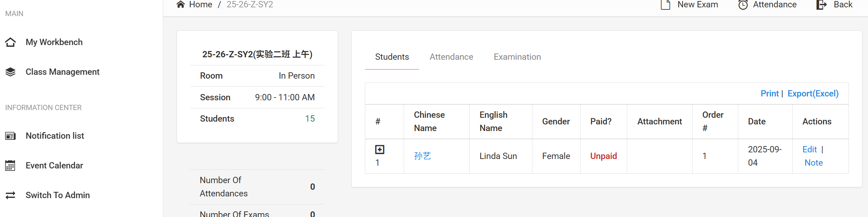Open Class Management from sidebar
This screenshot has width=868, height=217.
[62, 72]
